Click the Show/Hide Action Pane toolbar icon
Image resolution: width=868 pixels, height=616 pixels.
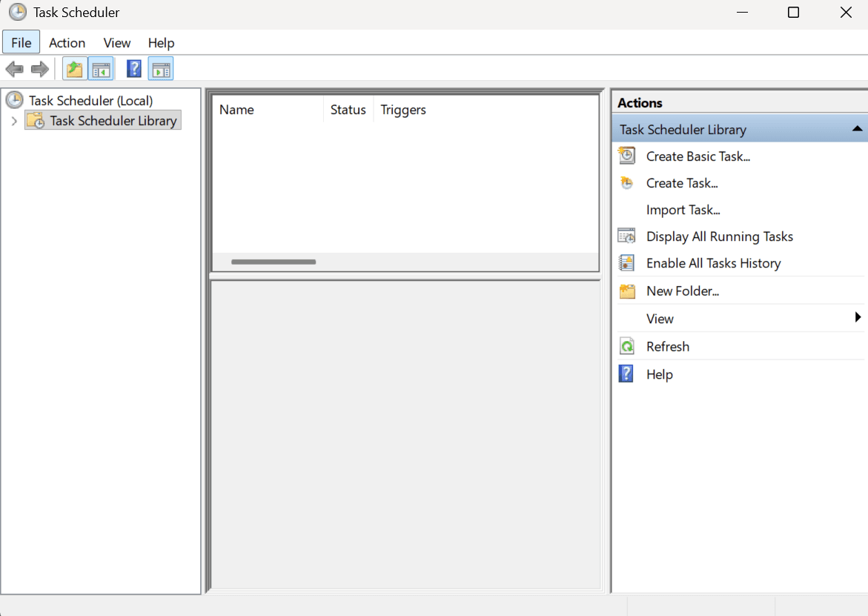click(161, 68)
